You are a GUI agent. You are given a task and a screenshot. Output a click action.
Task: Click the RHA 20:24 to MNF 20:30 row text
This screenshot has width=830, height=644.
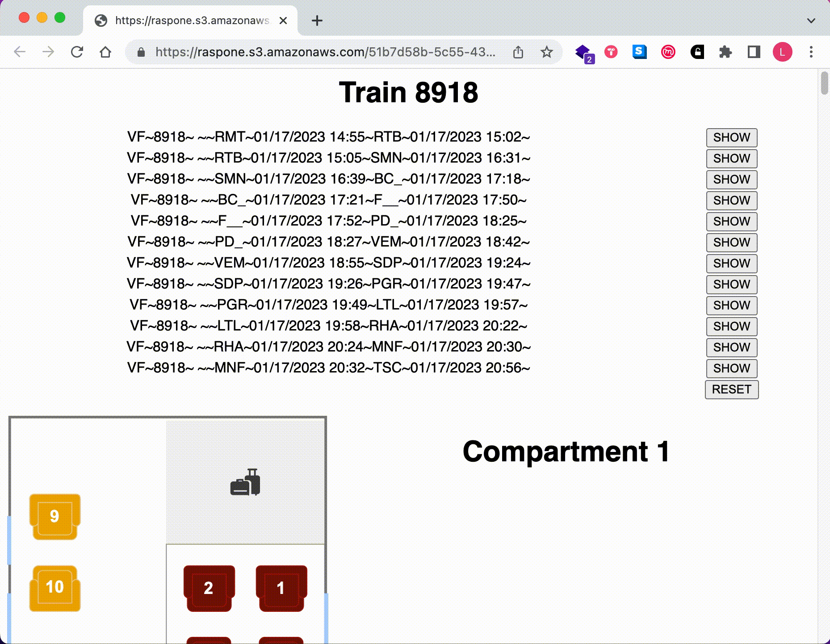click(x=329, y=347)
